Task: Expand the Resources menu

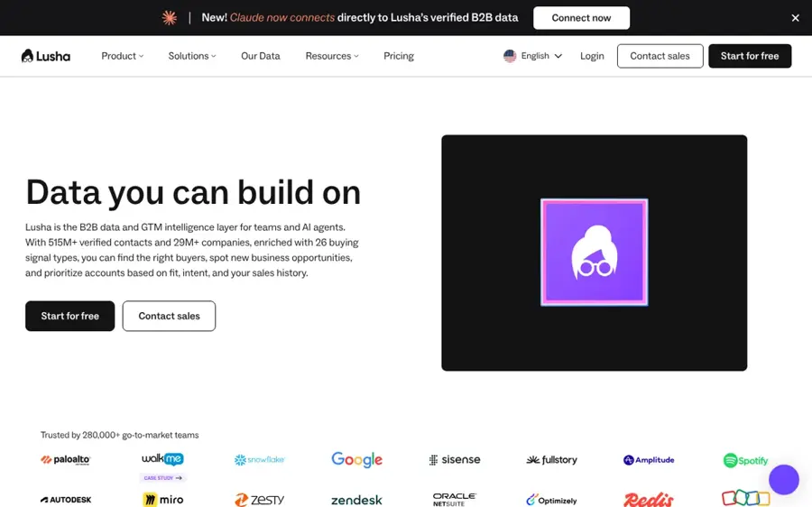Action: (332, 56)
